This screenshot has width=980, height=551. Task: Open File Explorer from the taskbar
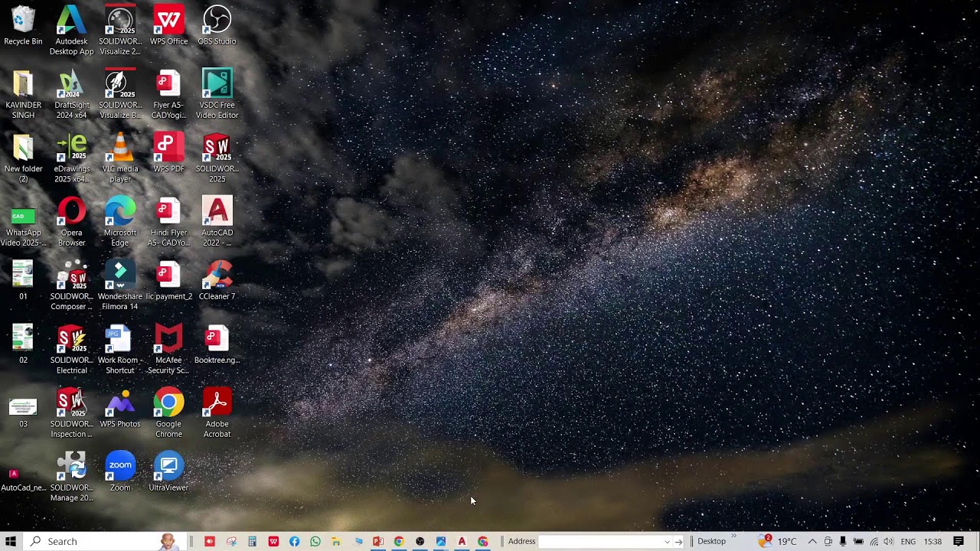coord(336,541)
